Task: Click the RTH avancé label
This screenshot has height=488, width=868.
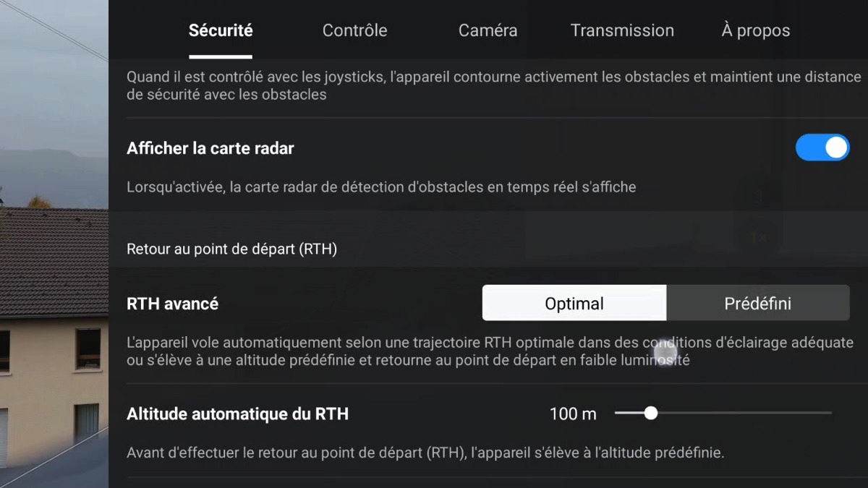Action: tap(172, 304)
